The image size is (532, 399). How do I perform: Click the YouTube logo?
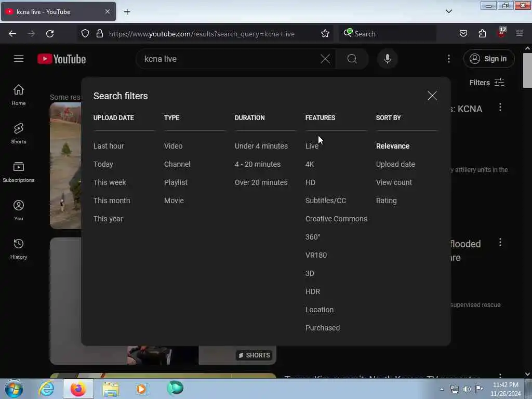point(61,59)
